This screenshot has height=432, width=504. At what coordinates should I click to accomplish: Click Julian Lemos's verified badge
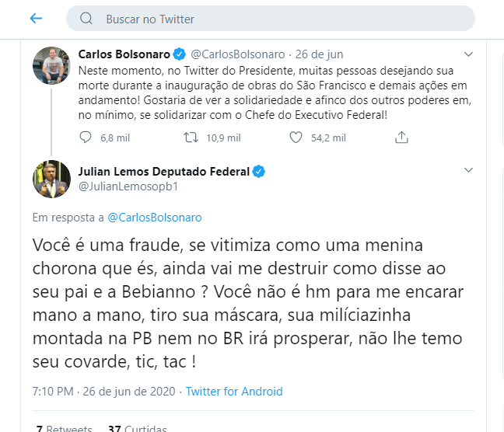pyautogui.click(x=258, y=171)
